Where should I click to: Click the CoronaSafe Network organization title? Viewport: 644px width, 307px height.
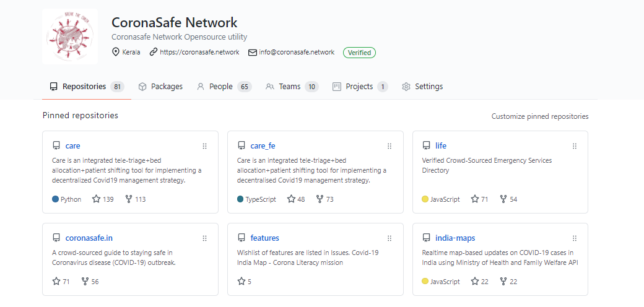coord(175,22)
